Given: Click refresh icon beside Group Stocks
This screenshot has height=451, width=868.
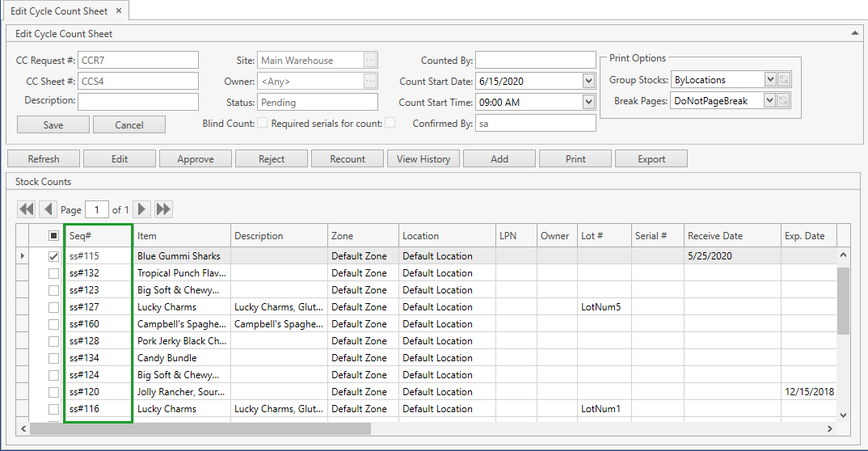Looking at the screenshot, I should pos(784,79).
